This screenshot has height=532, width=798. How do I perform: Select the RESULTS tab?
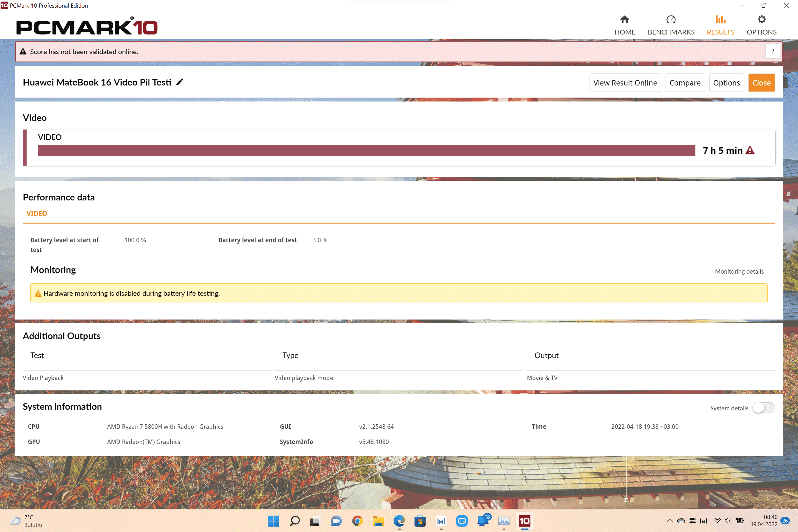[x=720, y=25]
